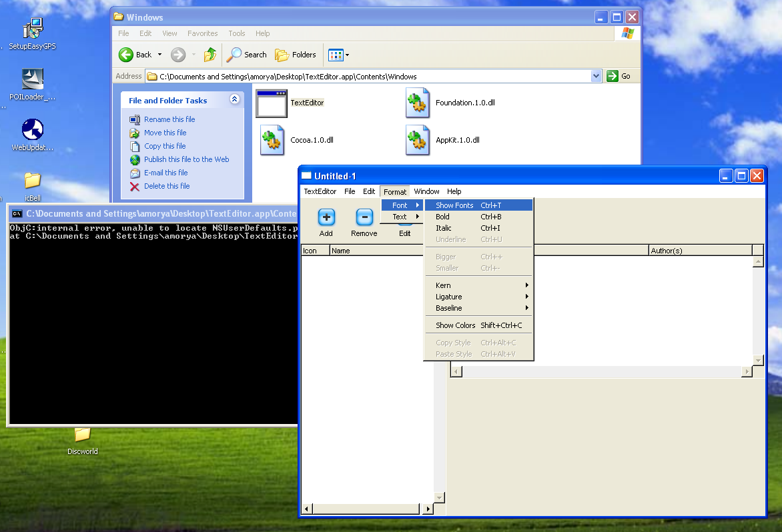Choose Show Fonts menu item

479,205
